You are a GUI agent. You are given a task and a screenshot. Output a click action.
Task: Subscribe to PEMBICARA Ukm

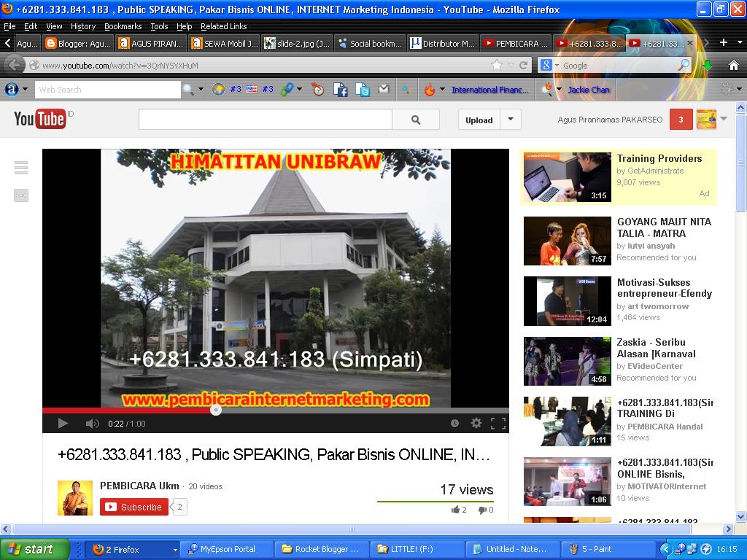point(134,507)
